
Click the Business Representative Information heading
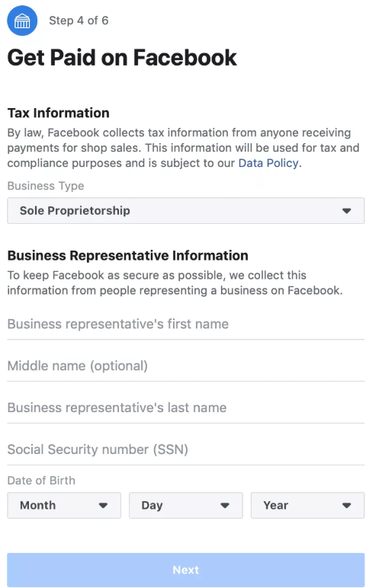click(127, 255)
